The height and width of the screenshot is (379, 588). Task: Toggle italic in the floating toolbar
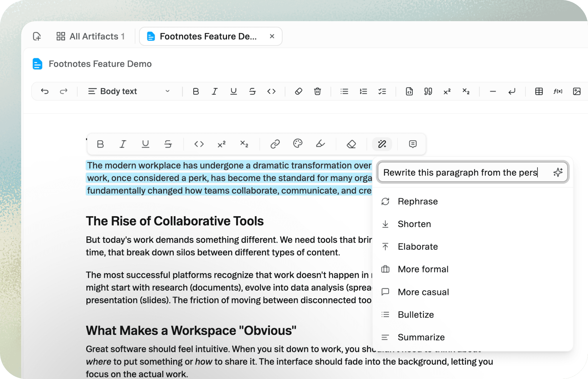(x=123, y=144)
